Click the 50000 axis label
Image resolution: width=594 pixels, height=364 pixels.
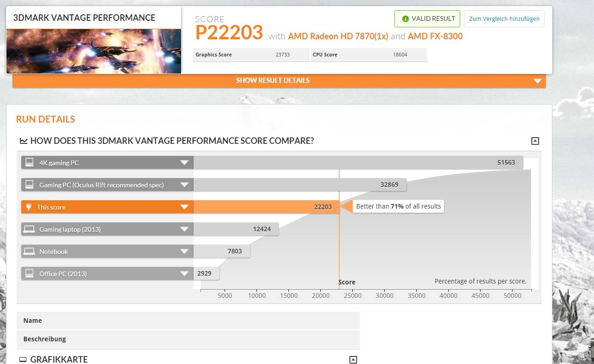point(512,296)
